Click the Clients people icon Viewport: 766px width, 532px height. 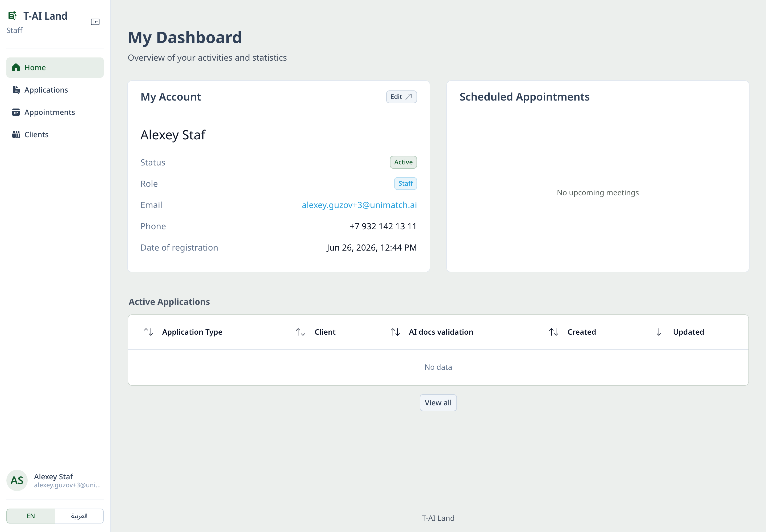coord(16,135)
